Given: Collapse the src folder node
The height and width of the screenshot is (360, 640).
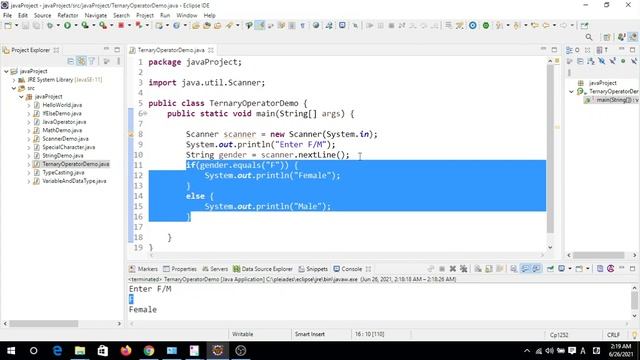Looking at the screenshot, I should click(x=14, y=88).
